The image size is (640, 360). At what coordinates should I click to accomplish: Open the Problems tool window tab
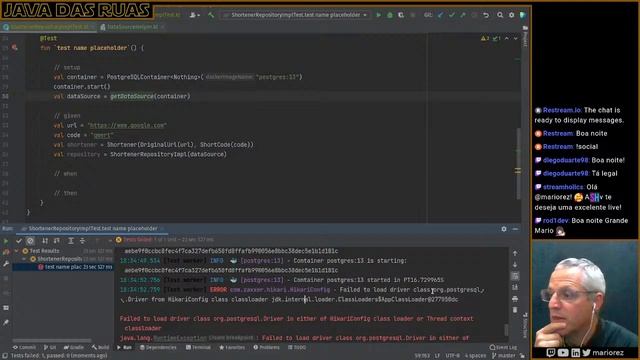(x=266, y=348)
